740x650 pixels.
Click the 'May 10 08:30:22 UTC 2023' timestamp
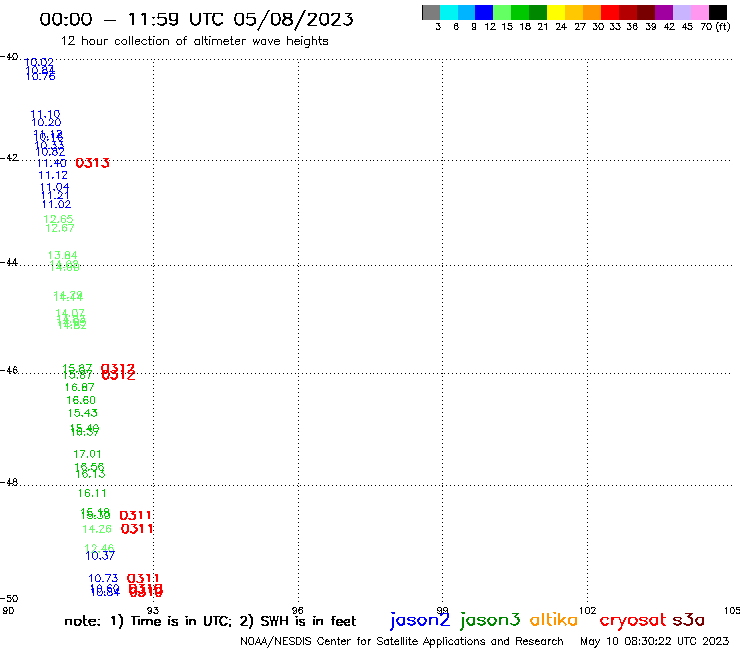tap(655, 641)
